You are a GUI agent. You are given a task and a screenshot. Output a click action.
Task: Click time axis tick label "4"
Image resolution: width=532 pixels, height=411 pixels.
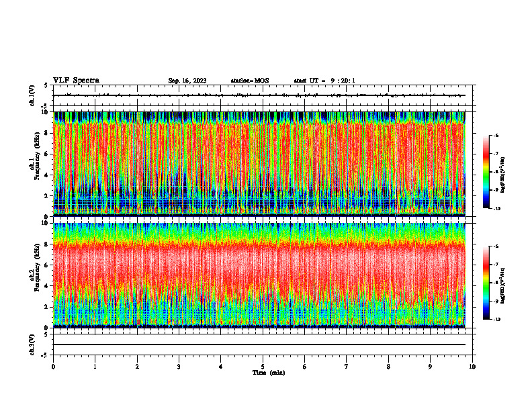221,367
